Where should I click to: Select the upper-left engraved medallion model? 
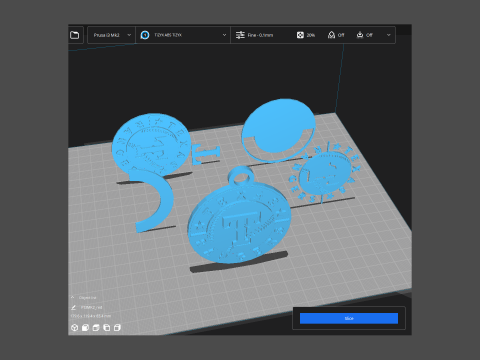(152, 143)
